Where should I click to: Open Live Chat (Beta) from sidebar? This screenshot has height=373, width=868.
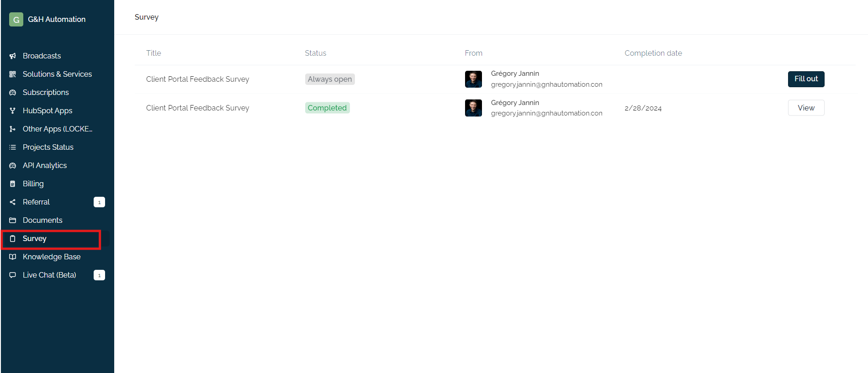point(49,275)
